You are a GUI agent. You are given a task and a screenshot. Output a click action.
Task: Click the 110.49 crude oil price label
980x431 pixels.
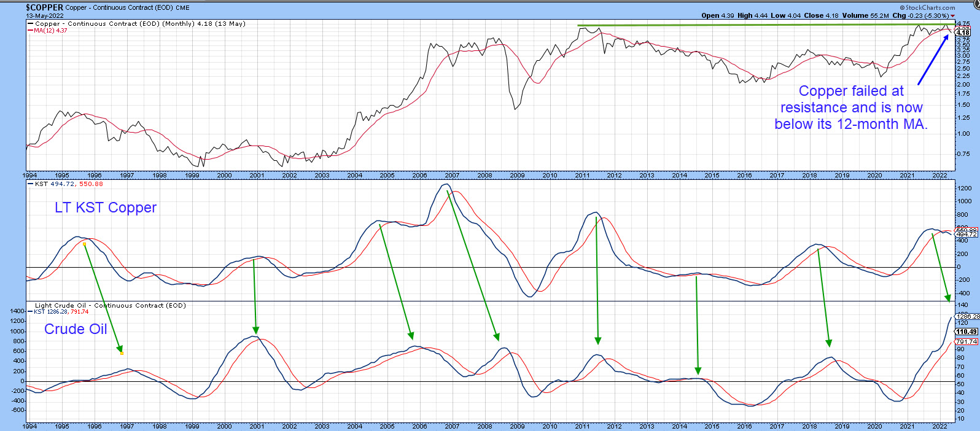966,332
